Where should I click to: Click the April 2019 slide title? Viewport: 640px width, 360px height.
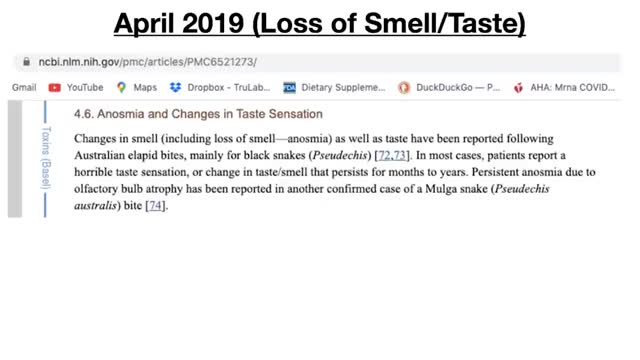(320, 24)
